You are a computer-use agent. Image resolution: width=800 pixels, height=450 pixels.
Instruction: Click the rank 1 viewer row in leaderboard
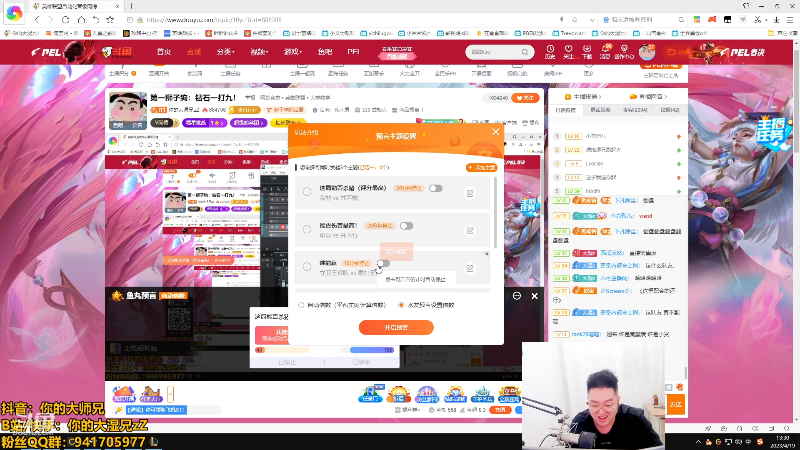tap(617, 136)
